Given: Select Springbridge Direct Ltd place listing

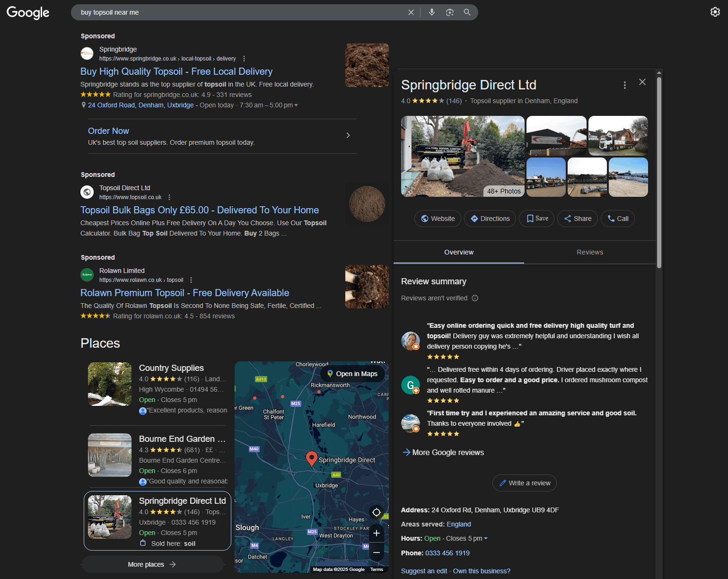Looking at the screenshot, I should point(158,521).
